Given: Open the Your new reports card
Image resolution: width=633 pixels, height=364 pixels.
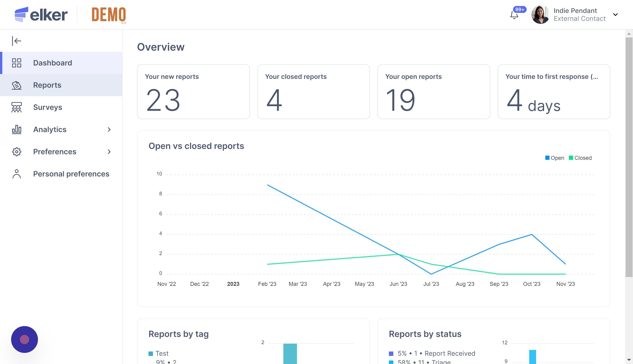Looking at the screenshot, I should (x=193, y=92).
